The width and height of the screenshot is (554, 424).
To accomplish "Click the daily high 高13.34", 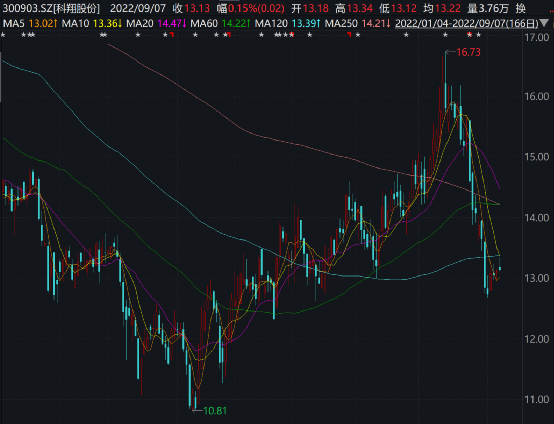I will point(354,8).
